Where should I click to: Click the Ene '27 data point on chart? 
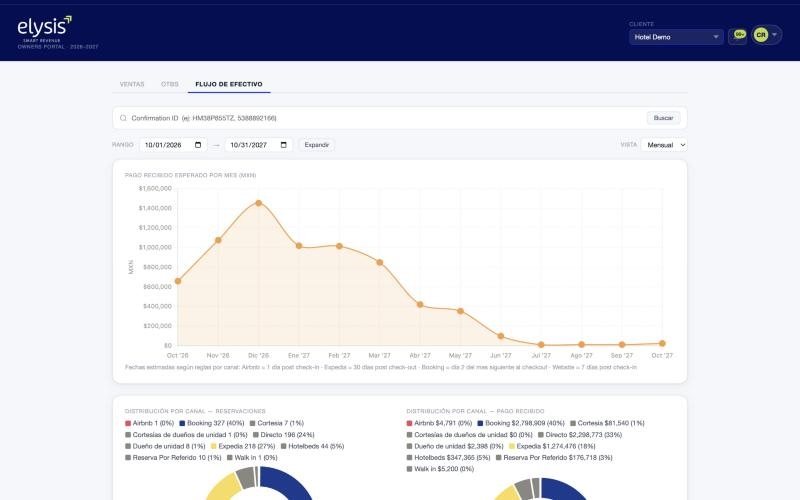point(299,246)
